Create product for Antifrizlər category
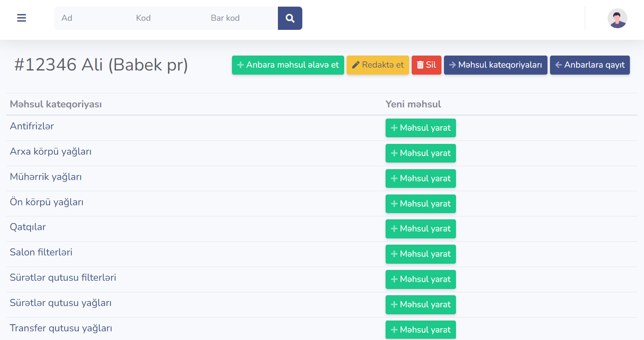Viewport: 644px width, 340px height. point(420,128)
